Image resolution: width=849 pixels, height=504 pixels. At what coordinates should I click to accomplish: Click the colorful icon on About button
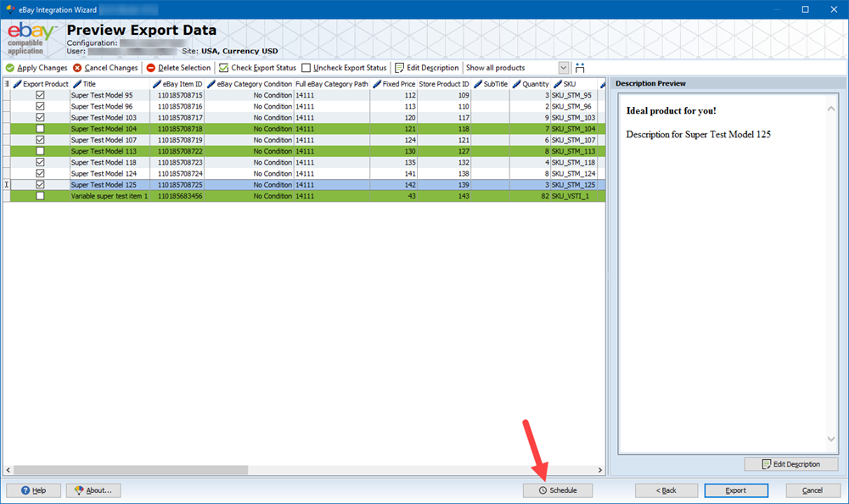(79, 490)
